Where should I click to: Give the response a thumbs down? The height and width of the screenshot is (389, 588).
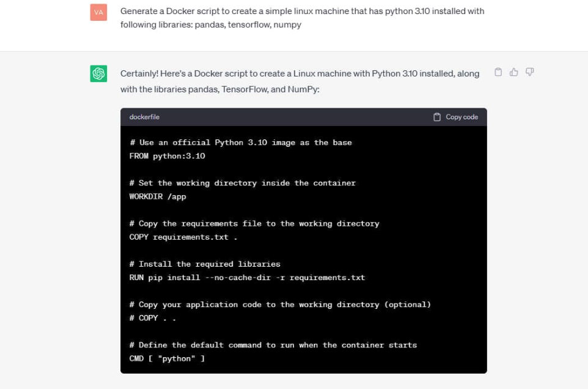pos(529,72)
